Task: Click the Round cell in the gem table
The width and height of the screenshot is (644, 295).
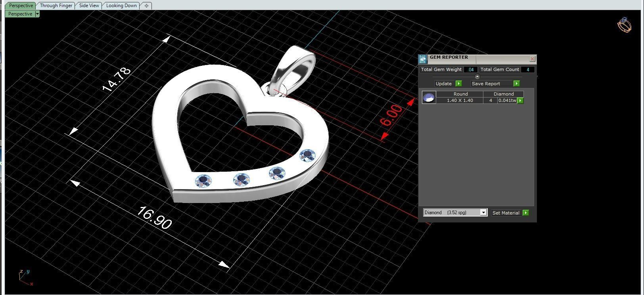Action: (x=460, y=94)
